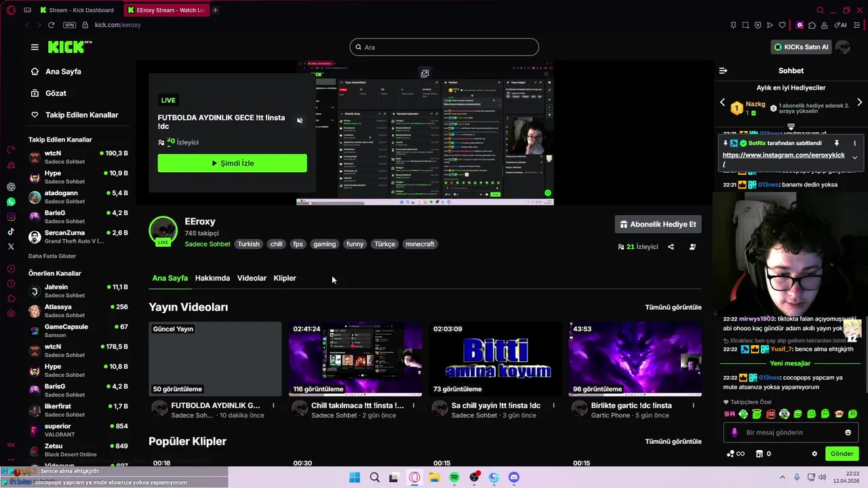Open the profile avatar menu top right
This screenshot has height=488, width=868.
point(843,47)
